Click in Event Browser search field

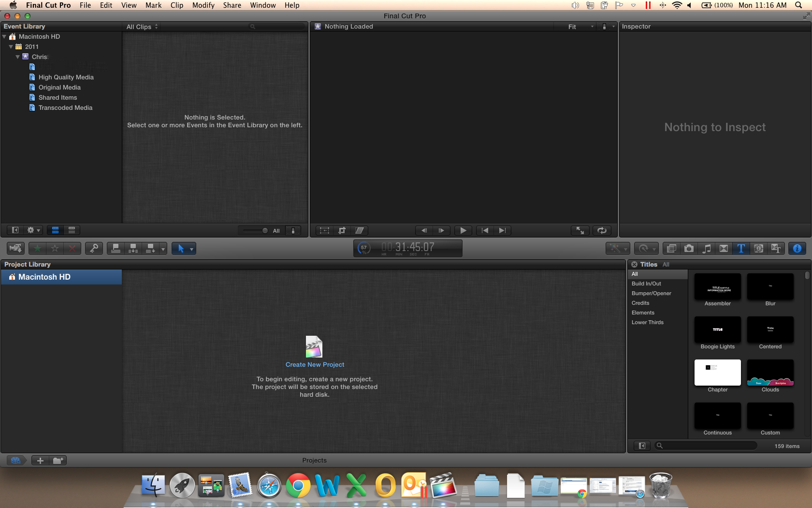[x=276, y=27]
